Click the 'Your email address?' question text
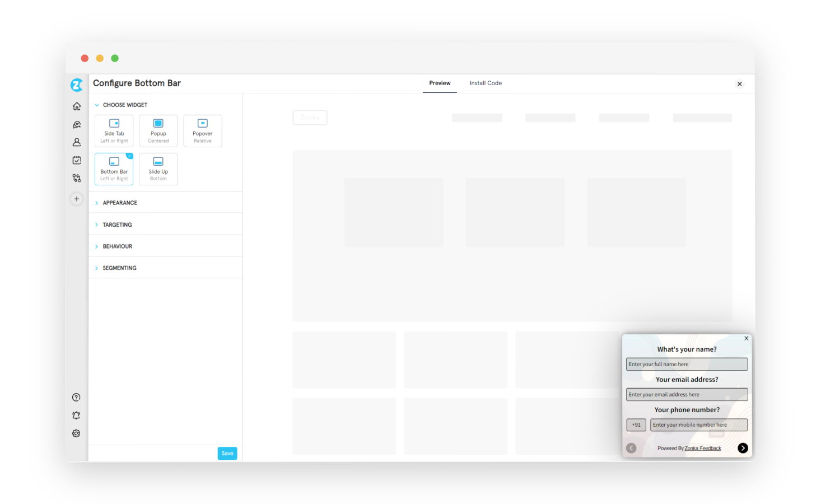Viewport: 821px width, 504px height. click(x=687, y=380)
